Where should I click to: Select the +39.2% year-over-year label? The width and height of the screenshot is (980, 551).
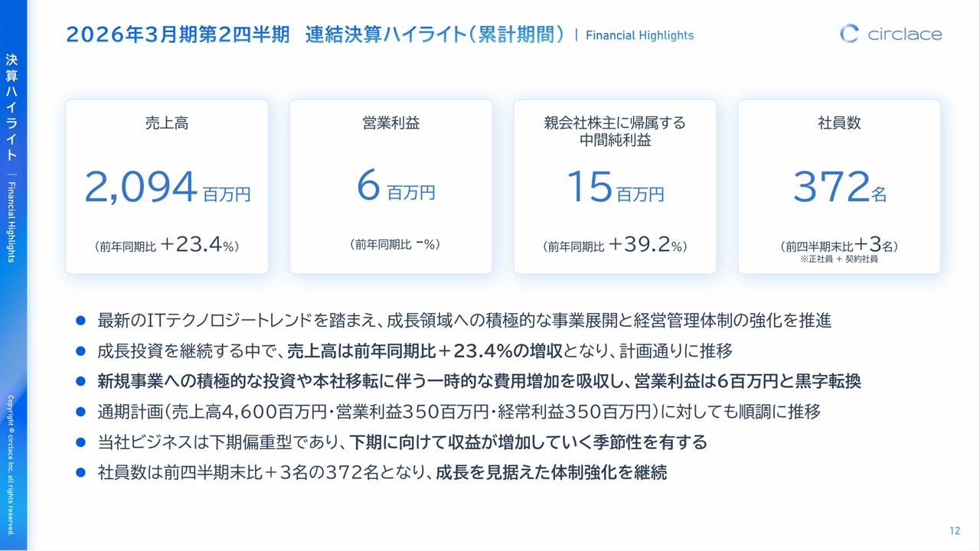615,246
